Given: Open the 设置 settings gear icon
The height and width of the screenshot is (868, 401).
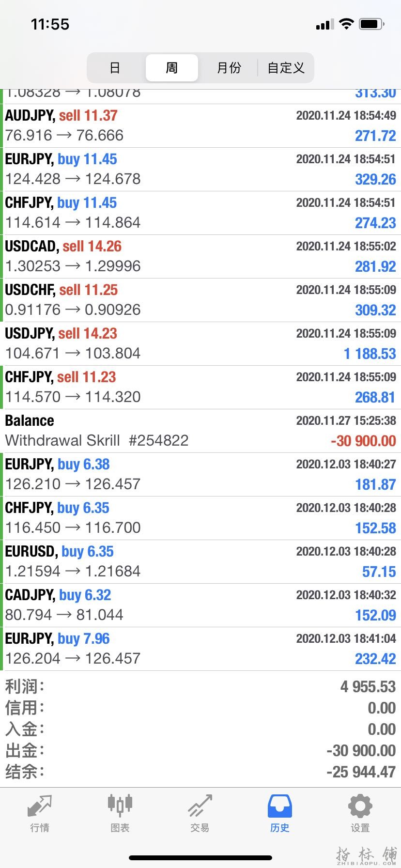Looking at the screenshot, I should click(360, 806).
